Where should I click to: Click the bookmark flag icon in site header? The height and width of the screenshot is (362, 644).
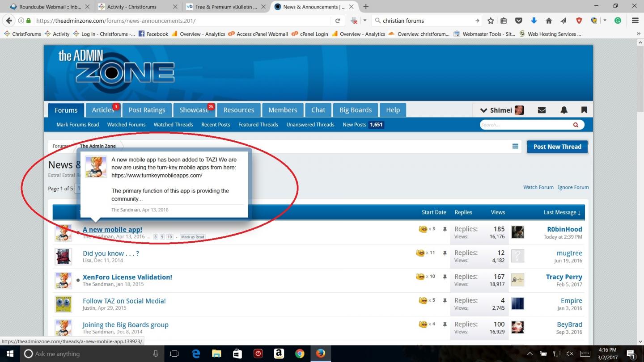(584, 110)
